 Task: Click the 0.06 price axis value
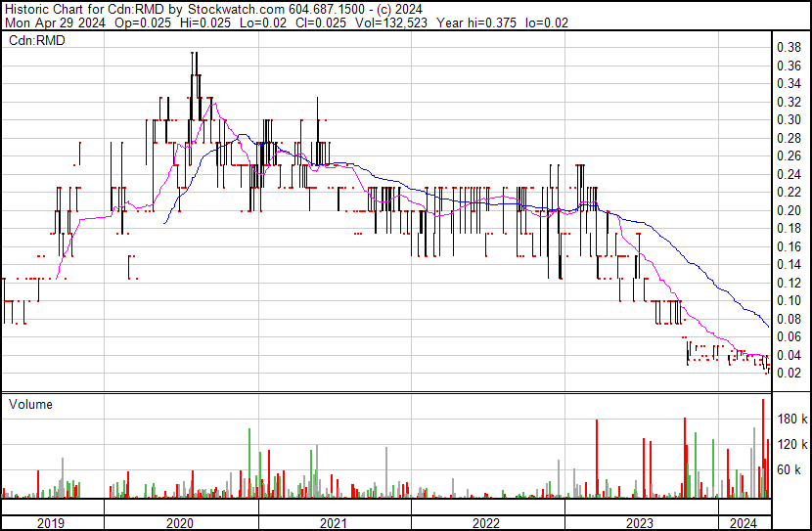tap(789, 337)
